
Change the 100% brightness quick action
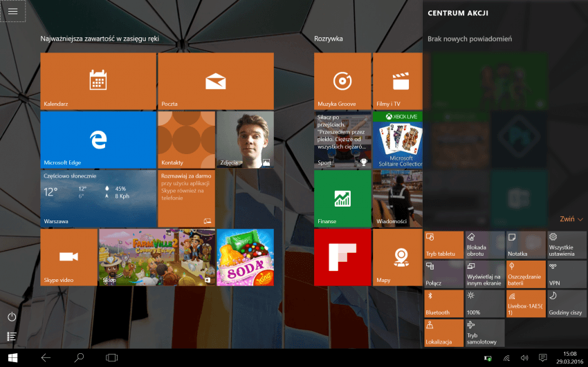coord(485,303)
